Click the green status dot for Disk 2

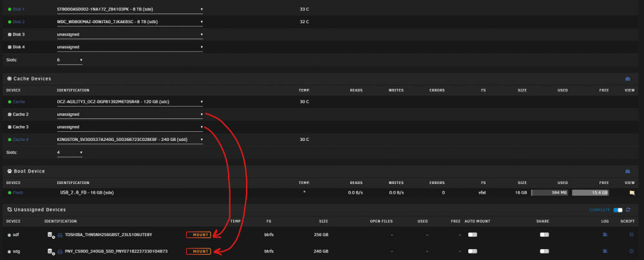pyautogui.click(x=10, y=22)
